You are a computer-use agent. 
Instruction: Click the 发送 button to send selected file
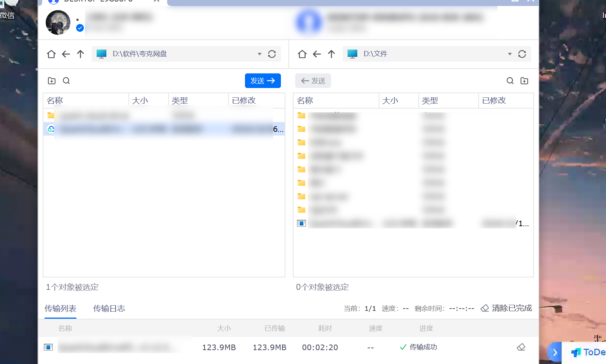pos(263,81)
